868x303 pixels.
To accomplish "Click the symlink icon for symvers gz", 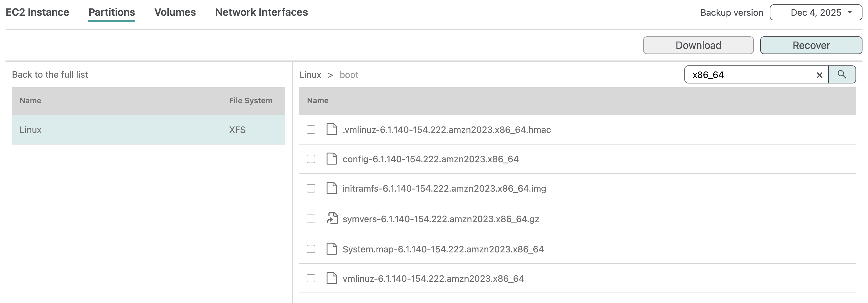I will 332,219.
